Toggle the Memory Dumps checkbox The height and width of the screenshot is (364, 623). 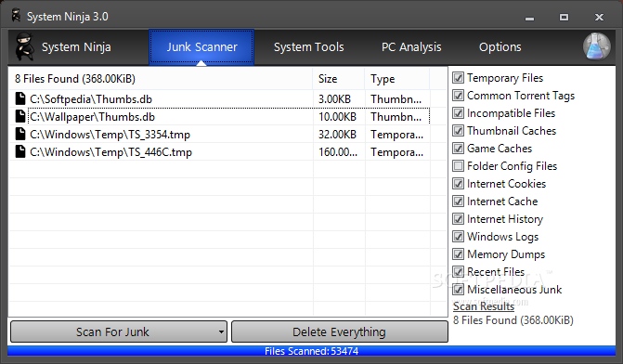pos(458,253)
